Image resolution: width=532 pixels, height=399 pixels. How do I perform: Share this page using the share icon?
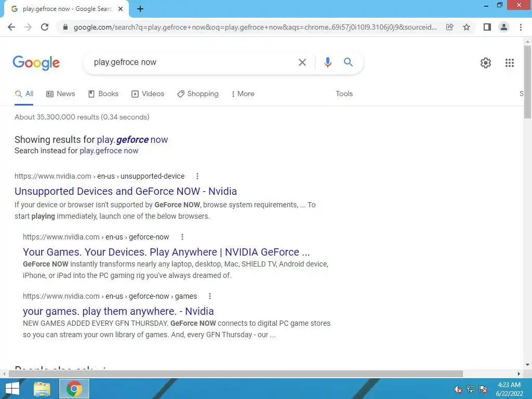449,27
